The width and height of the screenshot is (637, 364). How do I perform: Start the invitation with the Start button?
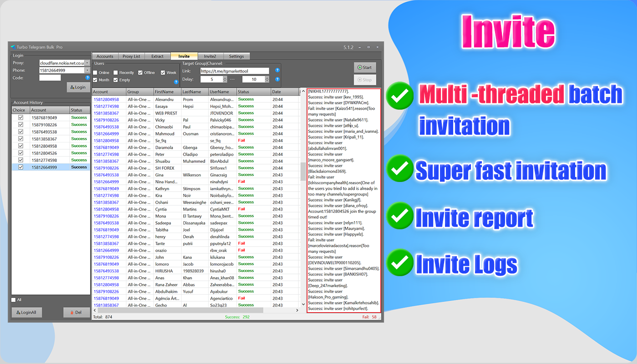(365, 67)
